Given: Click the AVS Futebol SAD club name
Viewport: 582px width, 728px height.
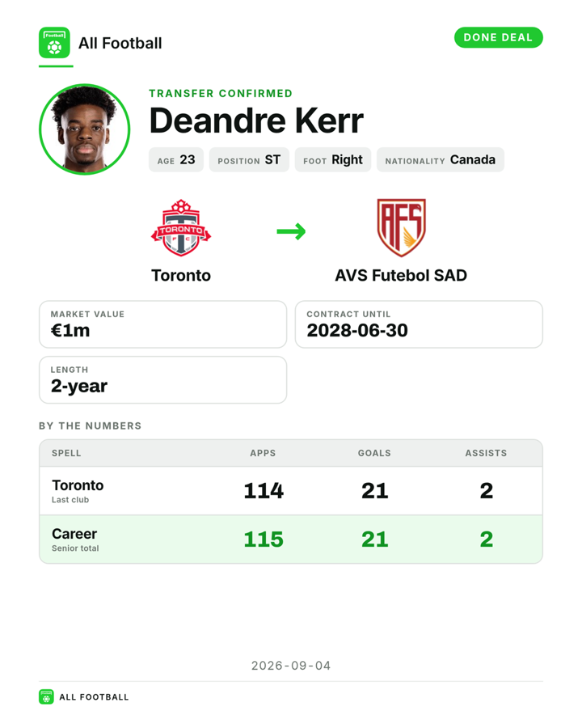Looking at the screenshot, I should [401, 275].
